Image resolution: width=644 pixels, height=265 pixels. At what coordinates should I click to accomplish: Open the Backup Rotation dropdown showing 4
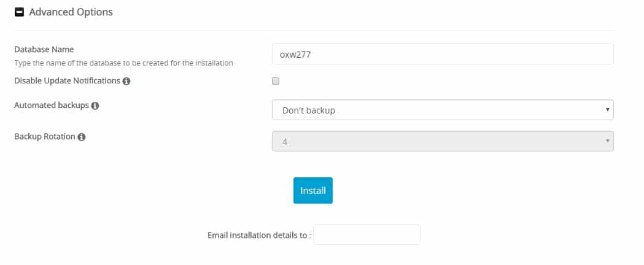click(443, 141)
